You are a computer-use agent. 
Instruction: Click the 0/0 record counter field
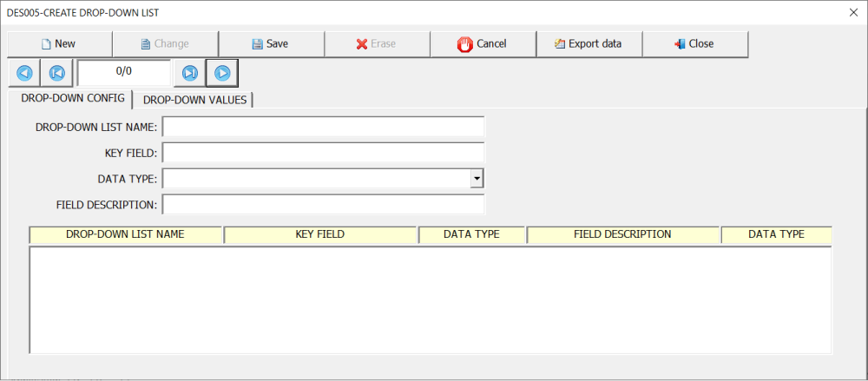(x=124, y=73)
